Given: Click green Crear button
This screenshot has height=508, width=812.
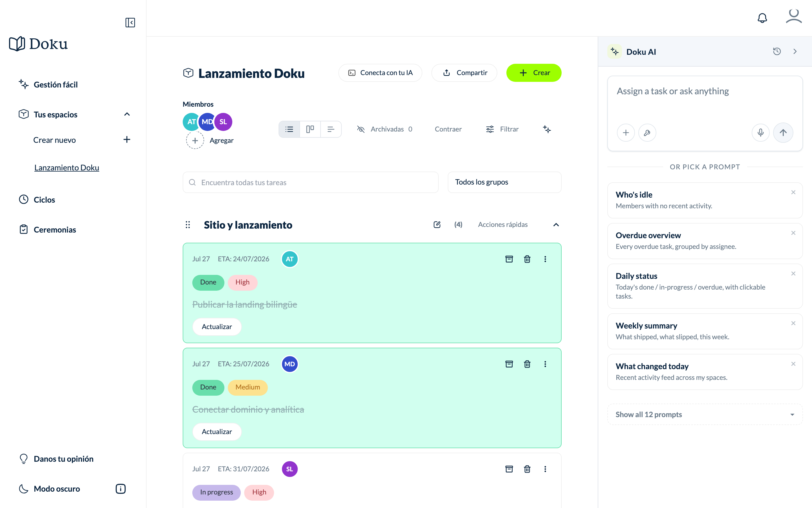Looking at the screenshot, I should pyautogui.click(x=533, y=73).
